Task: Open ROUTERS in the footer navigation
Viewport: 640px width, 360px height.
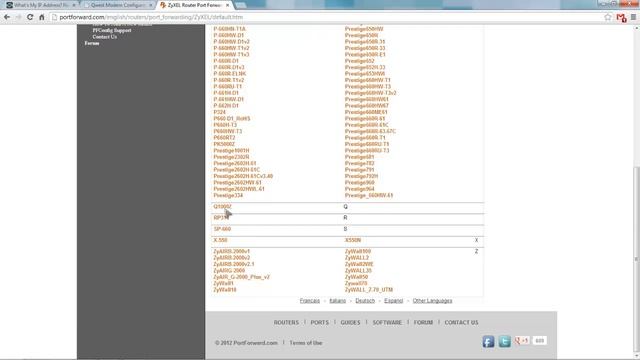Action: (286, 322)
